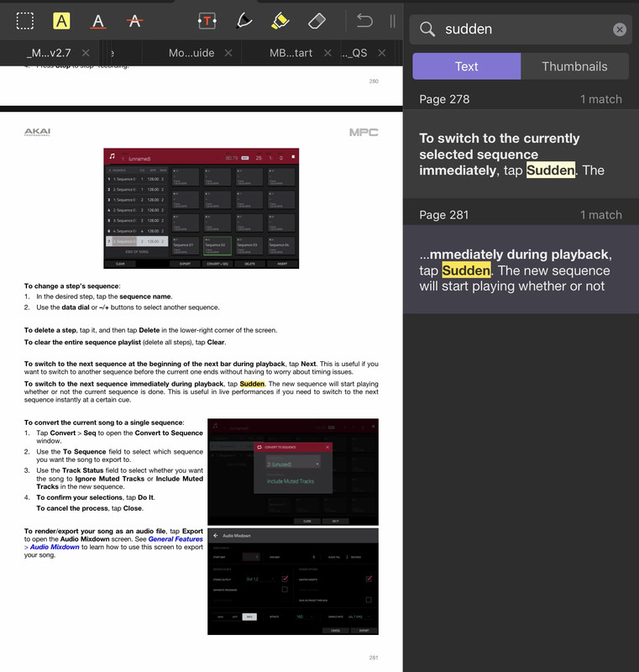Screen dimensions: 639x672
Task: Click the toolbar drag handle bars
Action: (x=392, y=20)
